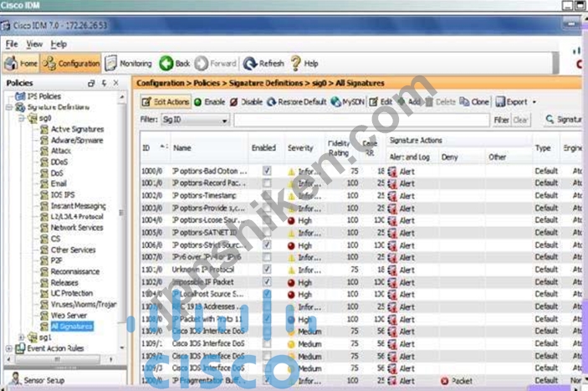The image size is (588, 391).
Task: Open the View menu
Action: pos(34,44)
